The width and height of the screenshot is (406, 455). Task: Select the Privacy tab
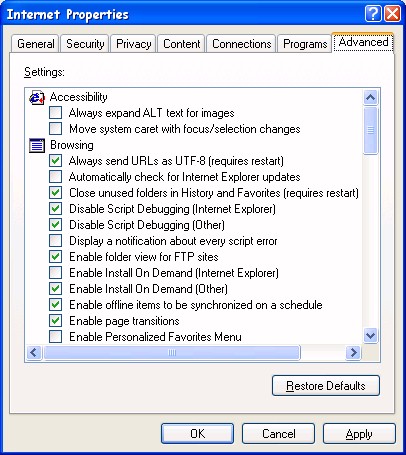(x=134, y=44)
